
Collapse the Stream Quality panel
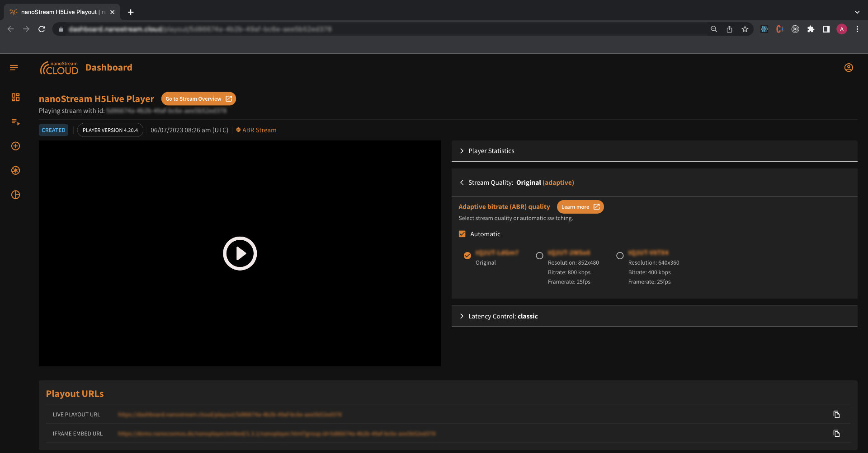click(x=654, y=182)
